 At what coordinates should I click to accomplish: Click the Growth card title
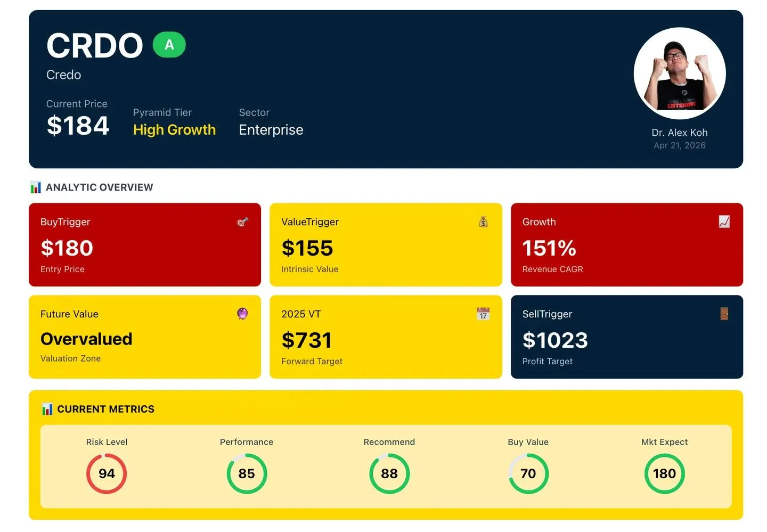click(539, 222)
